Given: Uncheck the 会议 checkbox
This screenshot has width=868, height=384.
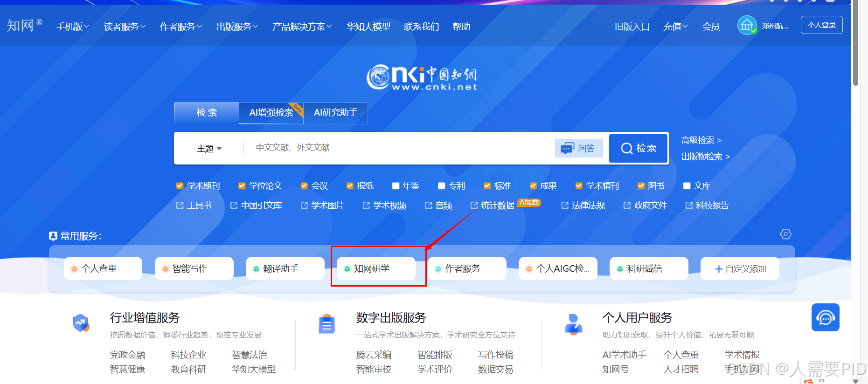Looking at the screenshot, I should click(x=304, y=186).
